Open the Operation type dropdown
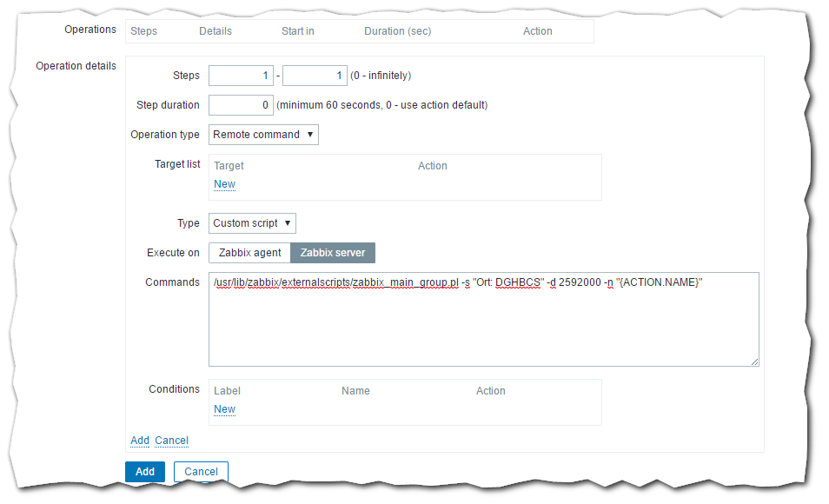829x504 pixels. [x=263, y=135]
